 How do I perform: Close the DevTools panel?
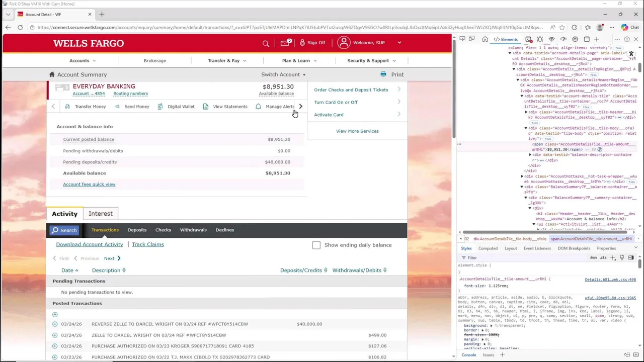click(x=636, y=39)
